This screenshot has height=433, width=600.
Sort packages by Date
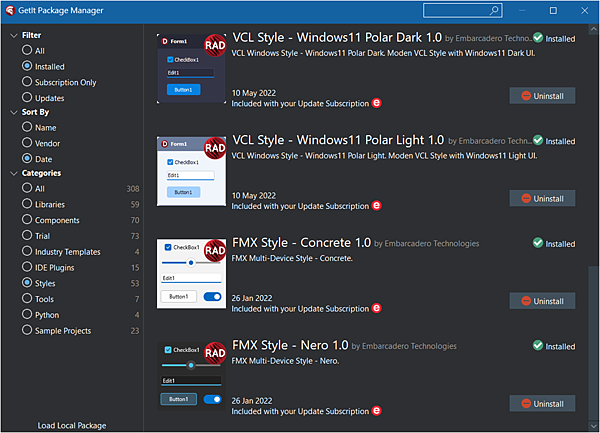[27, 158]
